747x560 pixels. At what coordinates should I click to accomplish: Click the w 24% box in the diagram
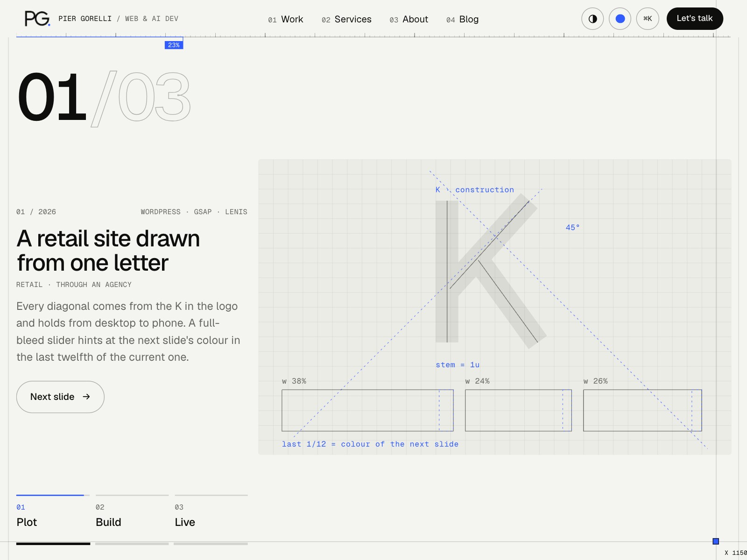point(518,410)
